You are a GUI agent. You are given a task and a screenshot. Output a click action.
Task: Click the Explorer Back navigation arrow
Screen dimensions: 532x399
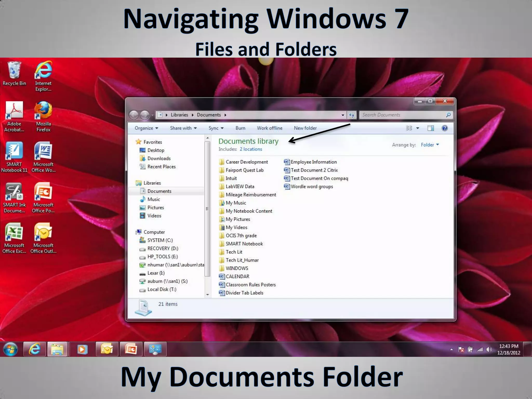point(134,115)
